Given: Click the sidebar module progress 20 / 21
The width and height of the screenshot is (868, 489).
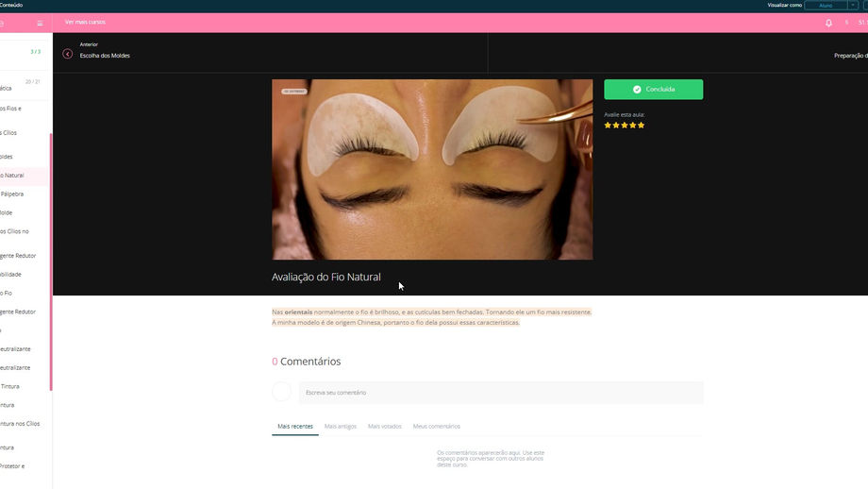Looking at the screenshot, I should pos(33,82).
